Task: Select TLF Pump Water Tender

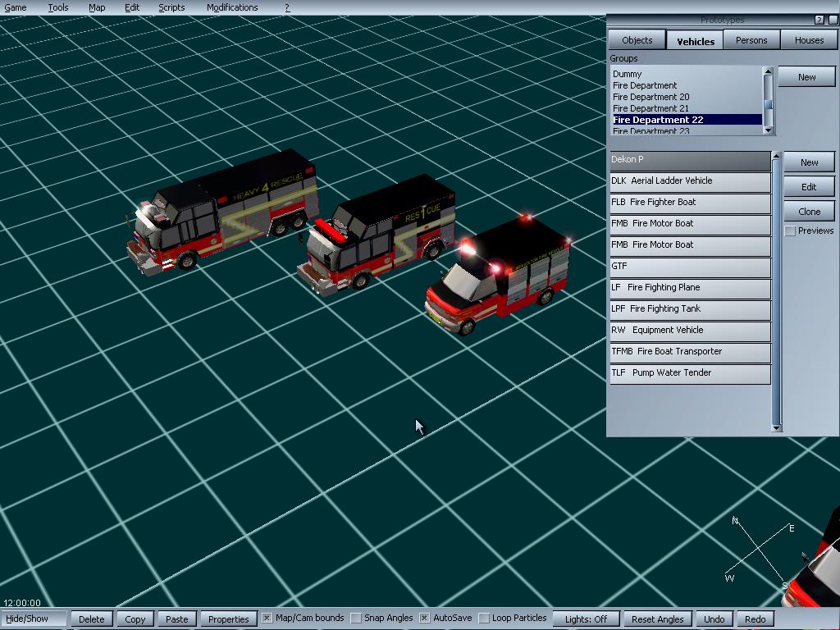Action: (x=690, y=374)
